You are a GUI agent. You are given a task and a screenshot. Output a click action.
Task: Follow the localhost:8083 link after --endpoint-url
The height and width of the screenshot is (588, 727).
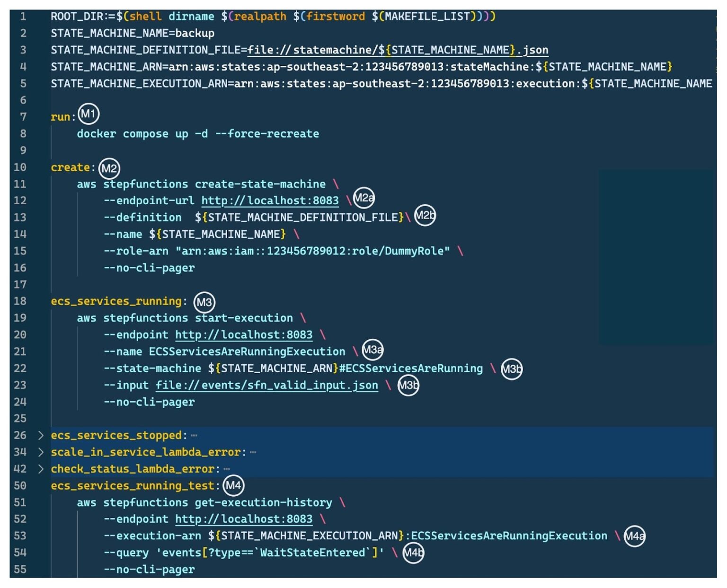pos(270,201)
